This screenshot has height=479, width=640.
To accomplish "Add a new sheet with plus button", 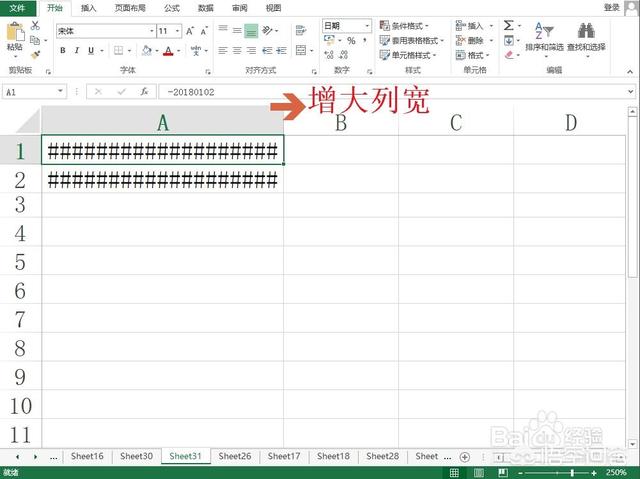I will tap(464, 457).
